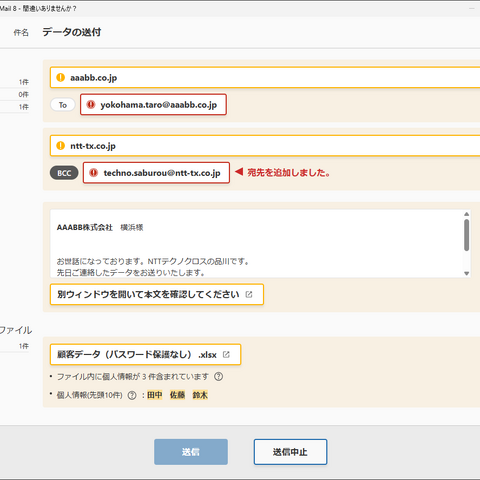
Task: Confirm BCC recipient techno.saburou@ntt-tx.co.jp
Action: (156, 173)
